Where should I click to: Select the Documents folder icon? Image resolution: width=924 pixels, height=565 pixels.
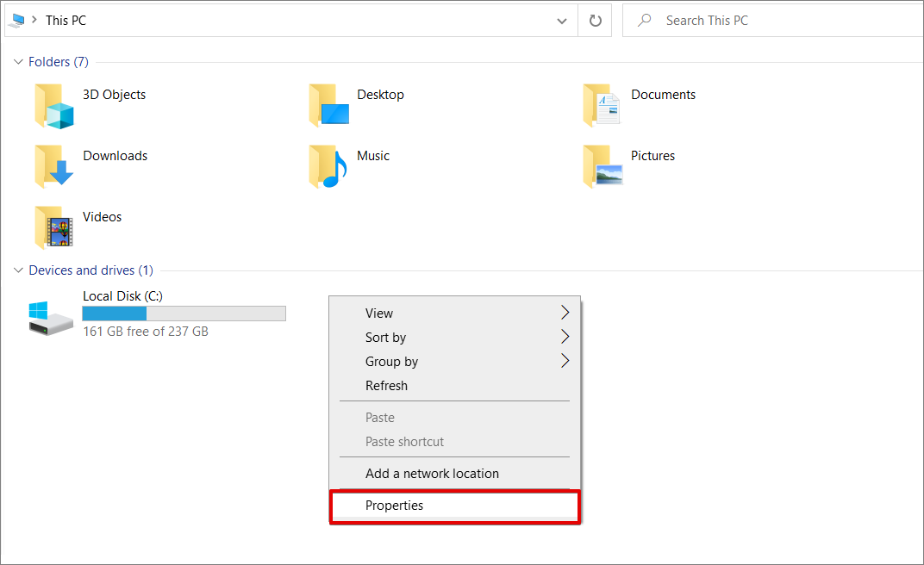click(602, 106)
